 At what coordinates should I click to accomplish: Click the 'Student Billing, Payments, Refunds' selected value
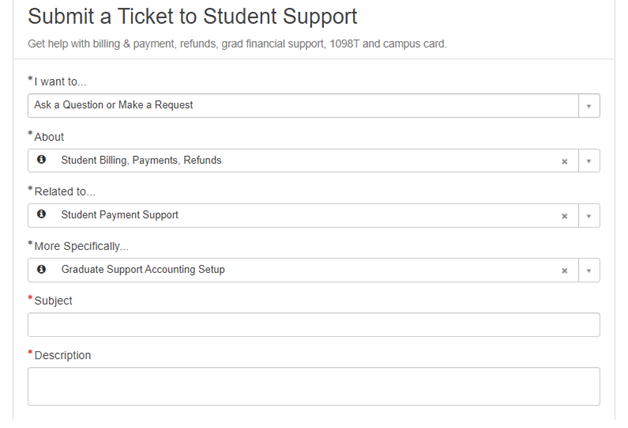point(141,160)
